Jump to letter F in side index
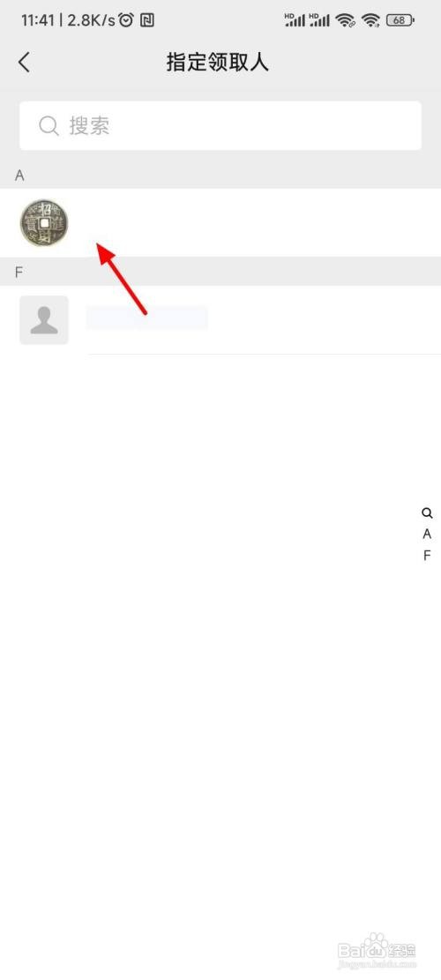This screenshot has height=980, width=441. (427, 556)
